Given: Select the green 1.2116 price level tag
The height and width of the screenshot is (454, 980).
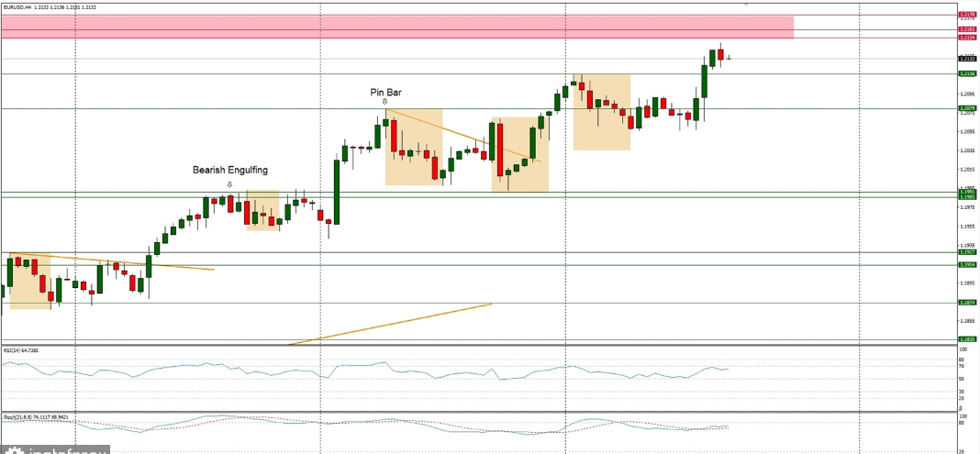Looking at the screenshot, I should [x=966, y=73].
